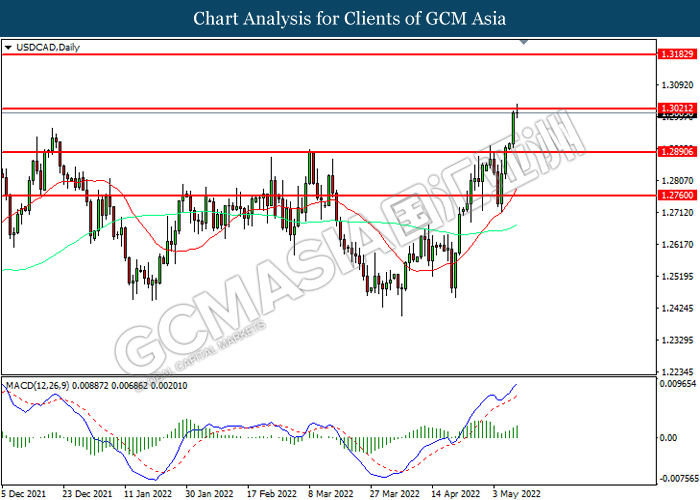Select the 1.31829 resistance price label
Screen dimensions: 700x500
(677, 54)
